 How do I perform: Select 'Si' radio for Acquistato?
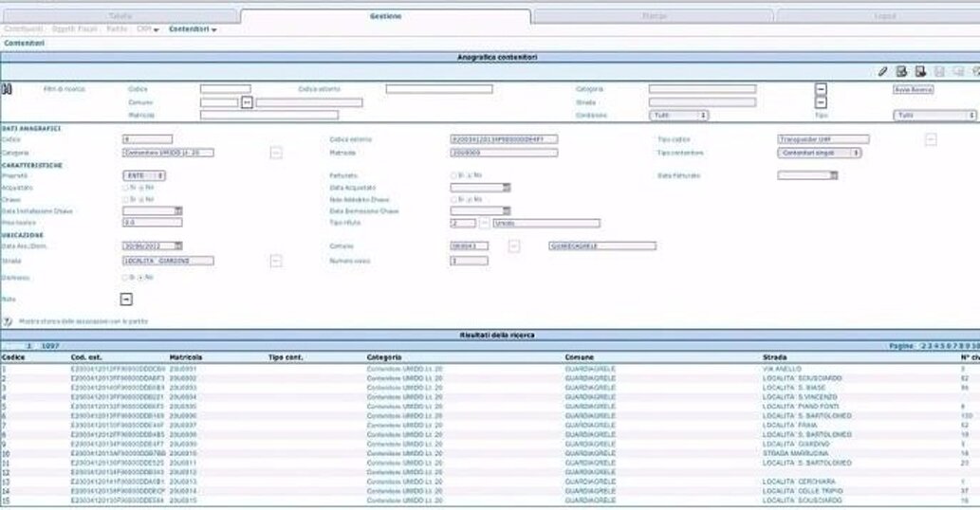point(126,188)
